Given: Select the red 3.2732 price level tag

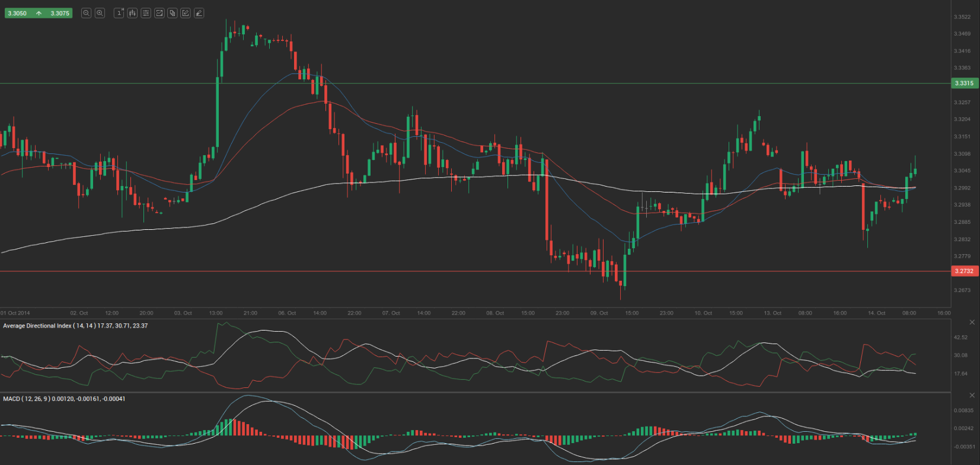Looking at the screenshot, I should [x=964, y=271].
